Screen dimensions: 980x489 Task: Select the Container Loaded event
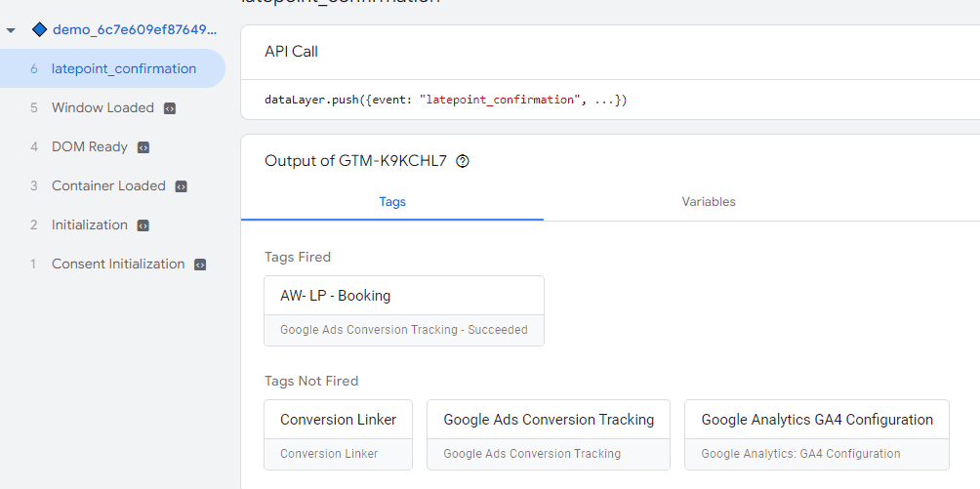108,185
